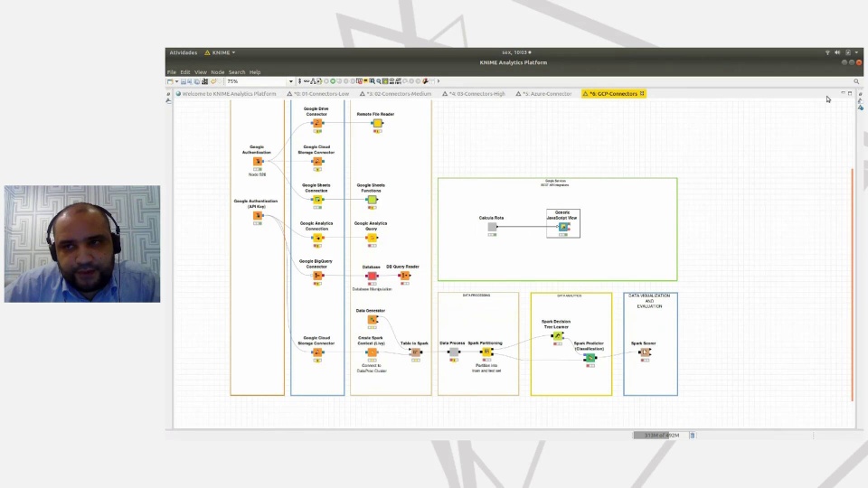868x488 pixels.
Task: Click the Data Visualization and Evaluation annotation title
Action: [x=649, y=301]
